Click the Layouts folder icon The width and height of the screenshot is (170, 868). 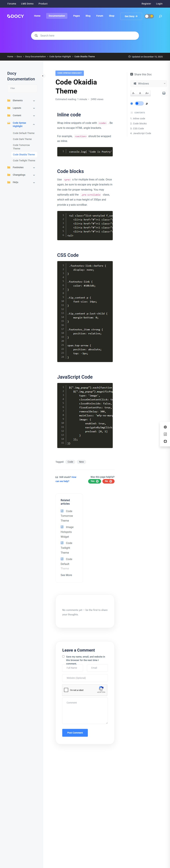(x=9, y=108)
